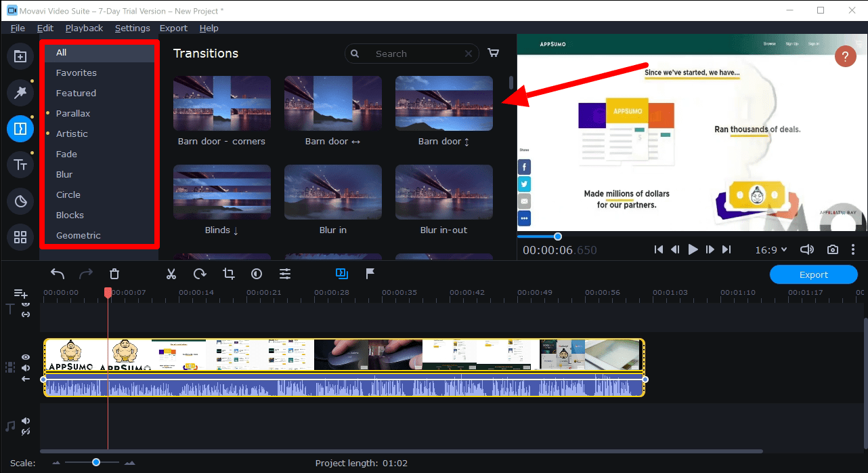Delete selected clip with trash icon
Image resolution: width=868 pixels, height=473 pixels.
tap(114, 274)
